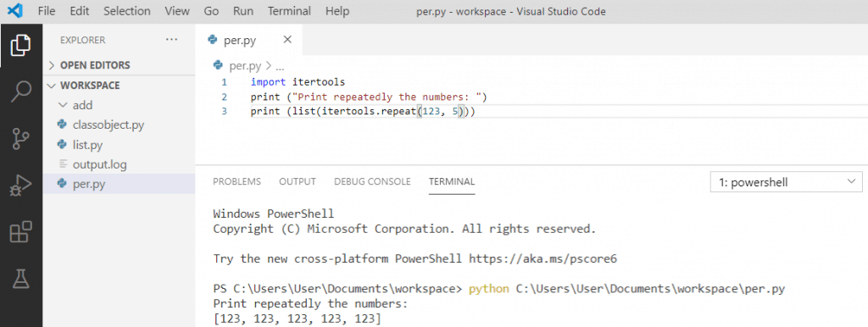Click line number 1 in the gutter
Image resolution: width=868 pixels, height=327 pixels.
click(x=224, y=82)
